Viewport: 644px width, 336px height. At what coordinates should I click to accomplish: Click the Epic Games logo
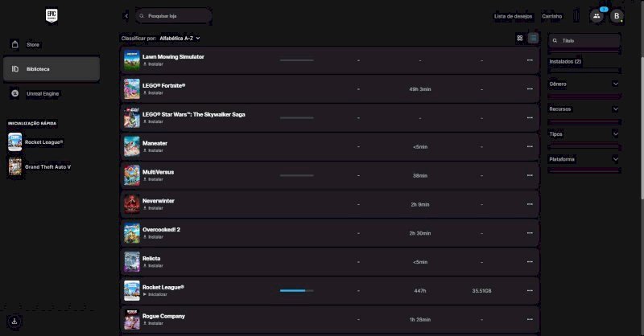[52, 16]
